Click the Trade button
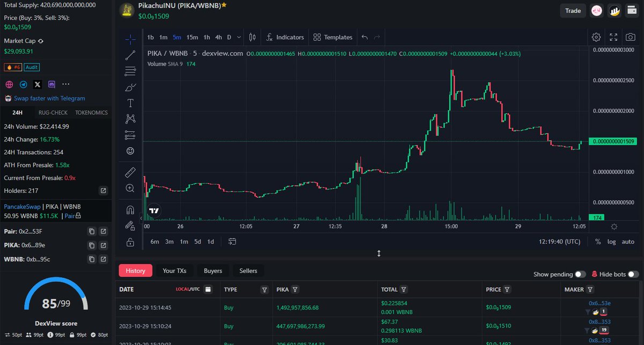The width and height of the screenshot is (644, 345). click(573, 10)
